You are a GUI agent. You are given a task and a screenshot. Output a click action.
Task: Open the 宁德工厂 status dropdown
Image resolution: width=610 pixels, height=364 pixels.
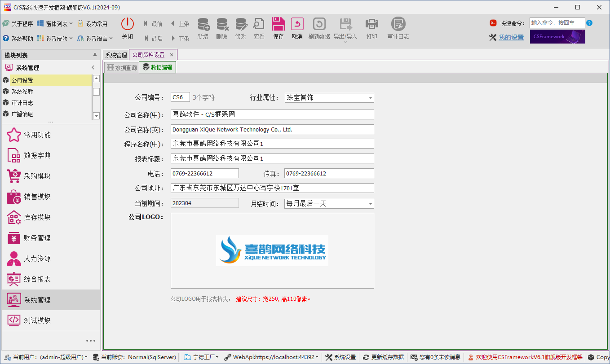201,357
